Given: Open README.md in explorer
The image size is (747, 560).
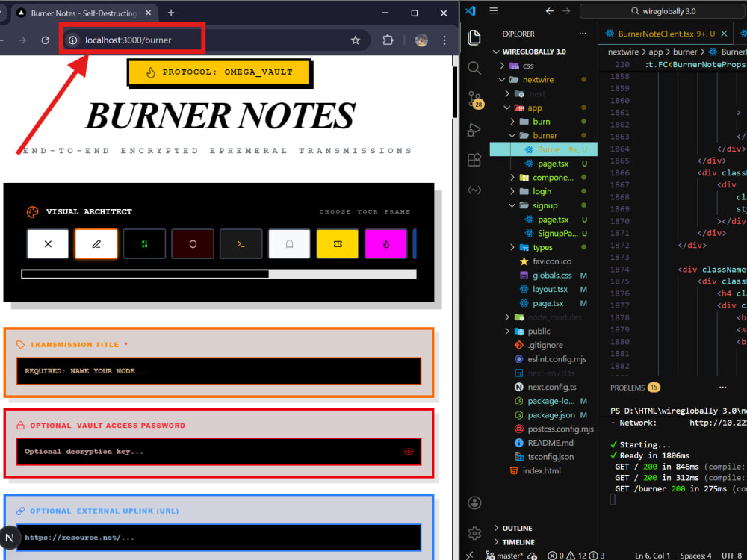Looking at the screenshot, I should (x=551, y=442).
